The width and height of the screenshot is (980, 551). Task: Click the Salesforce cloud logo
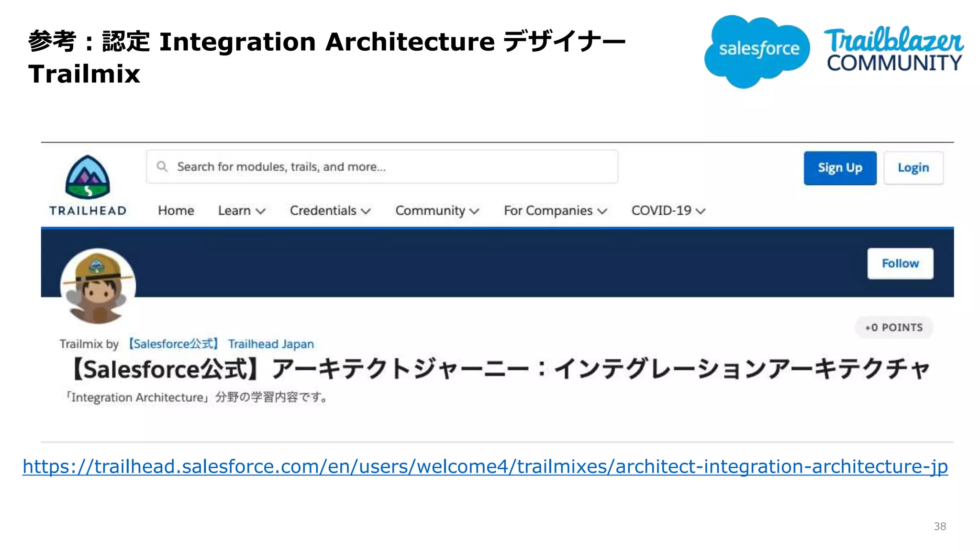pos(756,51)
